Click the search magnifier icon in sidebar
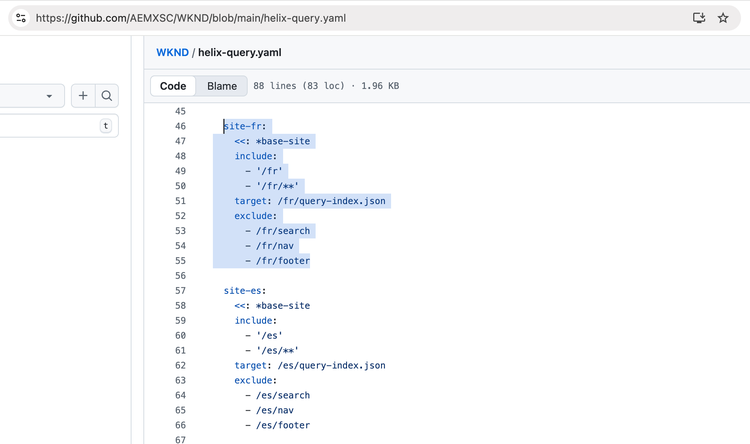 tap(107, 96)
